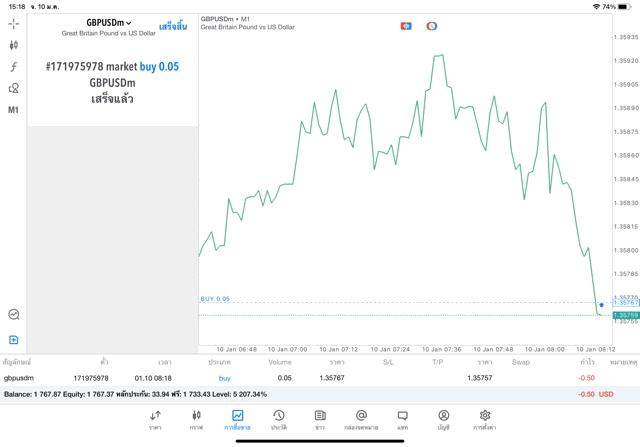Screen dimensions: 640x447
Task: Open the indicators (f) menu
Action: coord(14,67)
